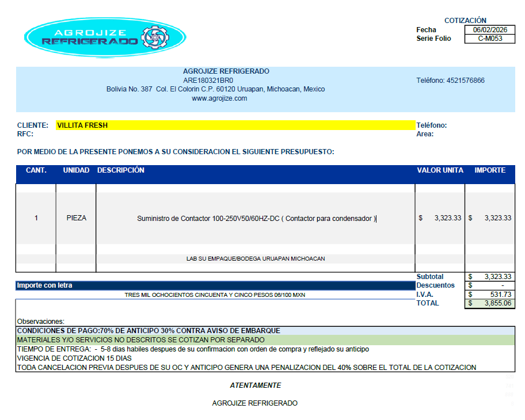Click the Contactor description cell
Image resolution: width=525 pixels, height=420 pixels.
(256, 219)
